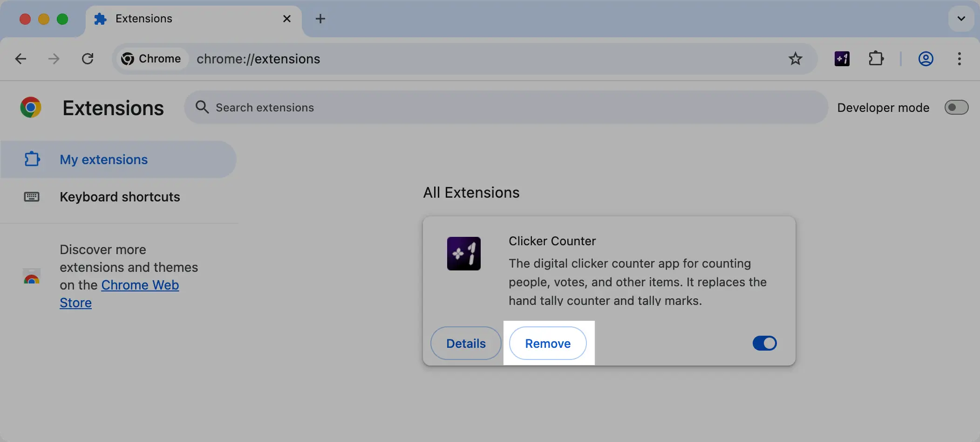Click the Details button for Clicker Counter
Viewport: 980px width, 442px height.
coord(466,343)
